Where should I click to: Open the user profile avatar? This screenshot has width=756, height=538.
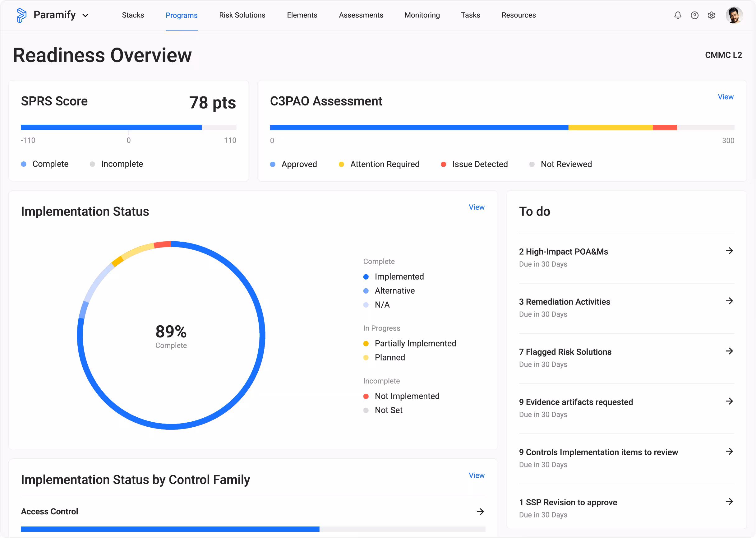[734, 15]
